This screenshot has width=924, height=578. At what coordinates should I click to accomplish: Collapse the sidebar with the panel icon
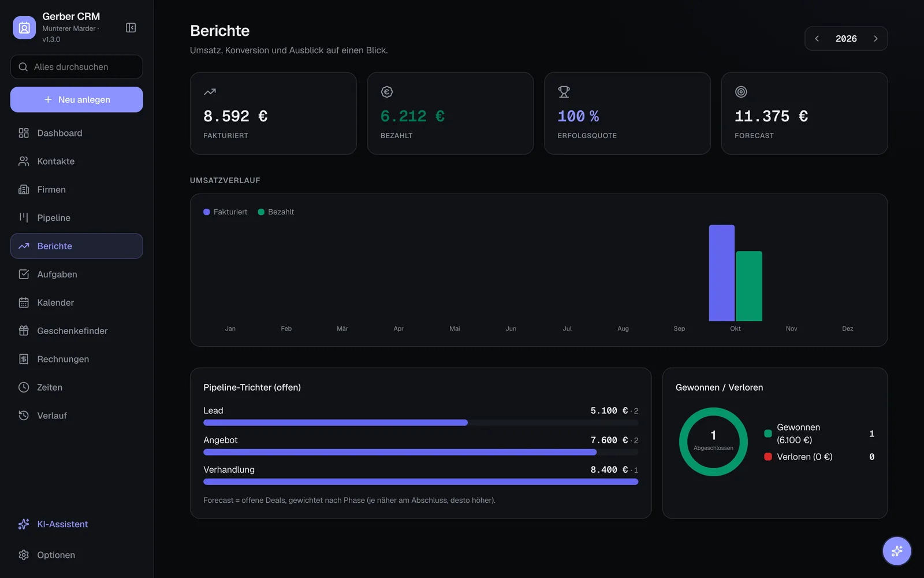point(131,28)
